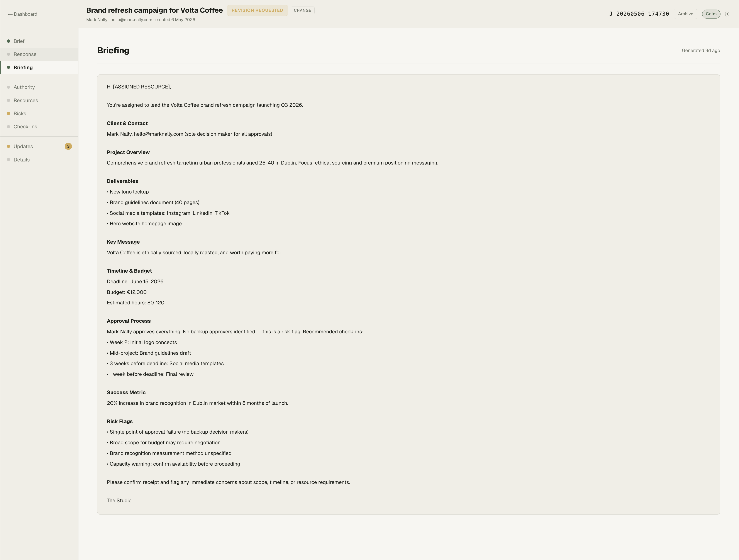
Task: Open the Updates section
Action: (x=39, y=146)
